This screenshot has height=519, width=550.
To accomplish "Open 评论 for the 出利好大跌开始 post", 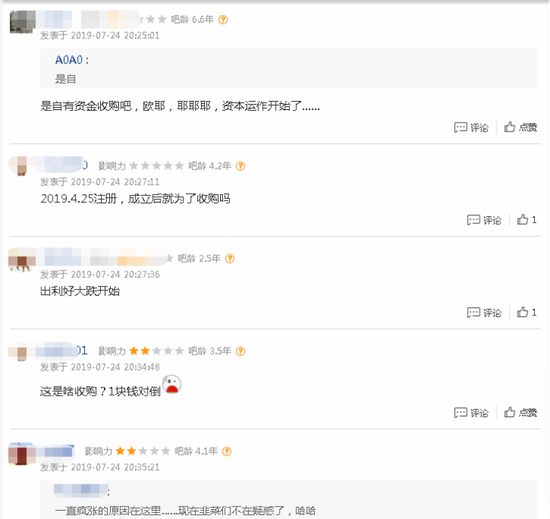I will click(484, 312).
